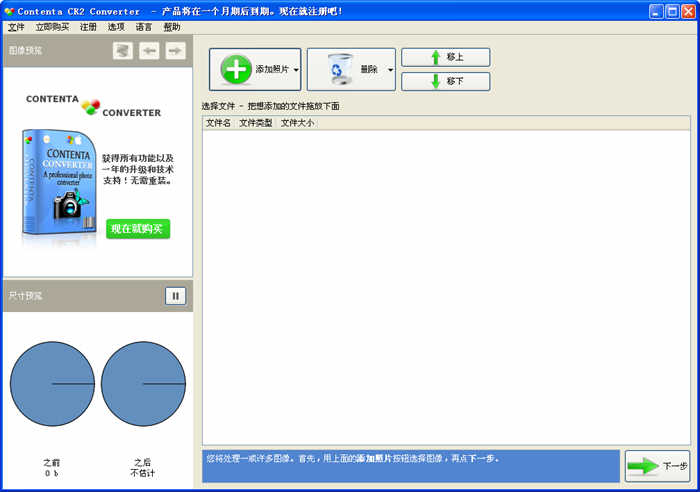Go to next step with 下一步
The width and height of the screenshot is (700, 492).
pyautogui.click(x=658, y=466)
